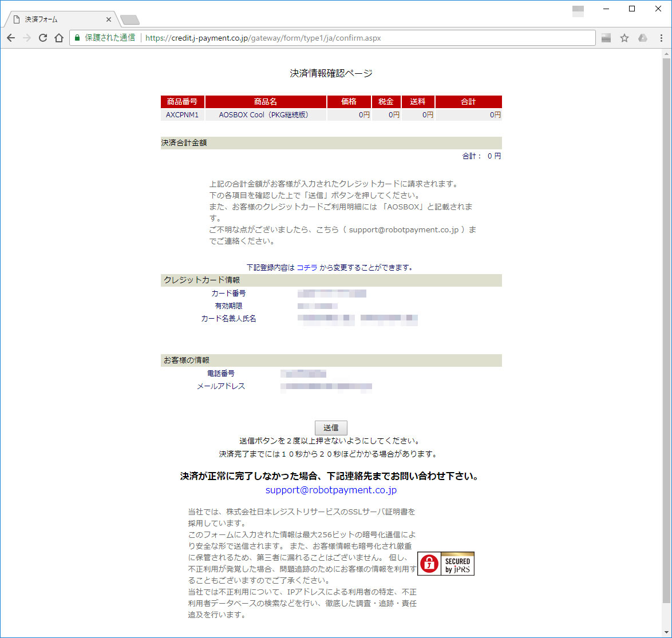Click the green secure lock icon
The height and width of the screenshot is (638, 672).
77,38
